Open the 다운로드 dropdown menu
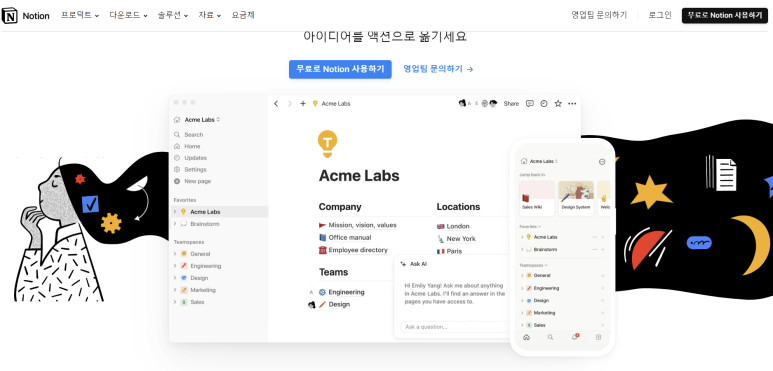Image resolution: width=773 pixels, height=371 pixels. 128,15
